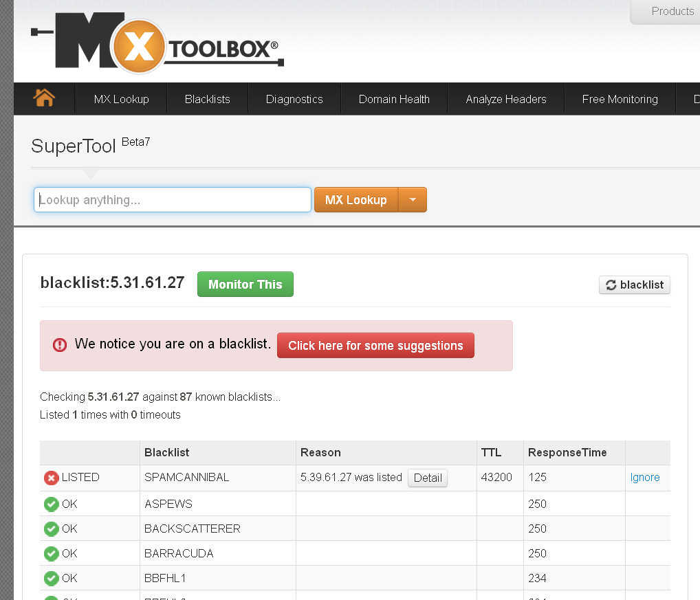Click the green OK icon for ASPEWS
Screen dimensions: 700x600
(51, 504)
